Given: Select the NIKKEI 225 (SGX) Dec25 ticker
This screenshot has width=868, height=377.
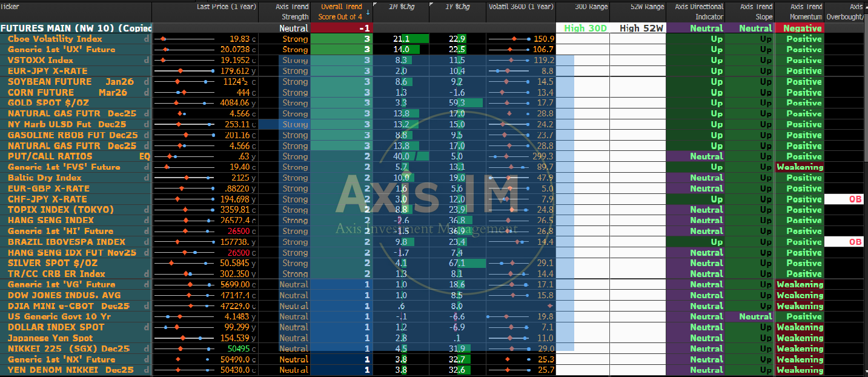Looking at the screenshot, I should tap(69, 349).
